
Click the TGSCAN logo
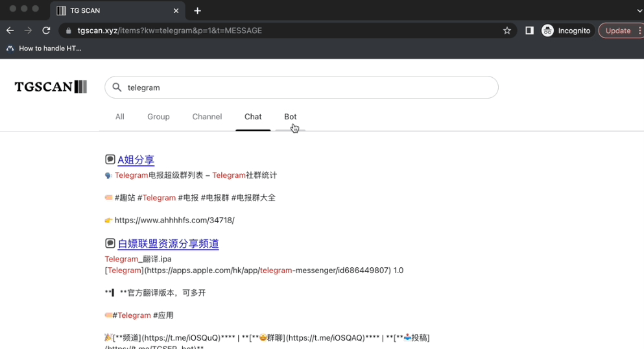(x=51, y=87)
